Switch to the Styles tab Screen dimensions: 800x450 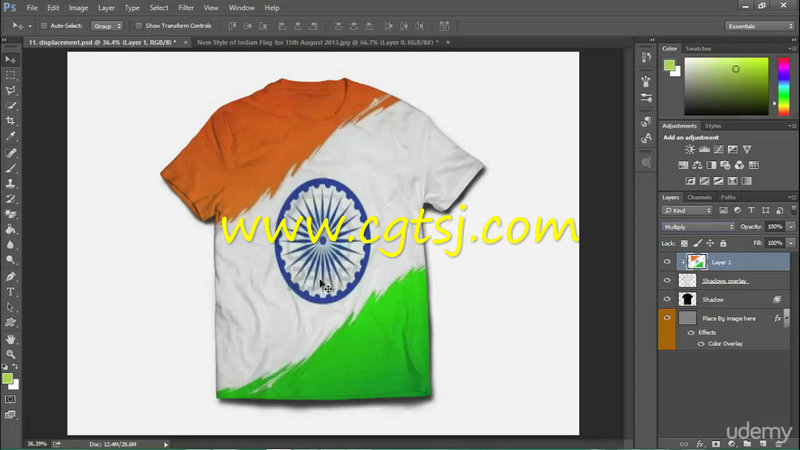point(713,126)
